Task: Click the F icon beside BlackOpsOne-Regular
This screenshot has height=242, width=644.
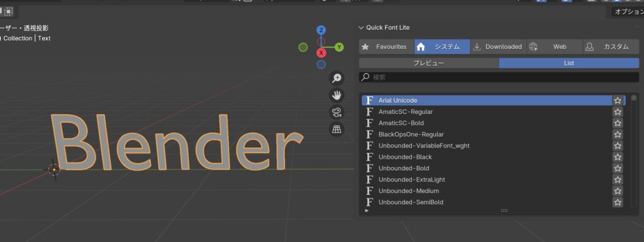Action: point(370,134)
